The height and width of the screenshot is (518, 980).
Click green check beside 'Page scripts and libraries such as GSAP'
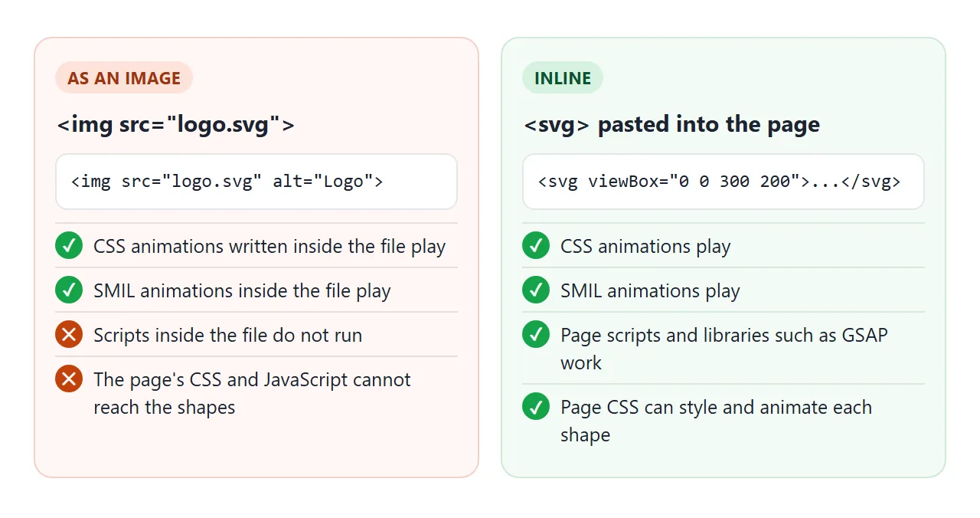[x=536, y=335]
